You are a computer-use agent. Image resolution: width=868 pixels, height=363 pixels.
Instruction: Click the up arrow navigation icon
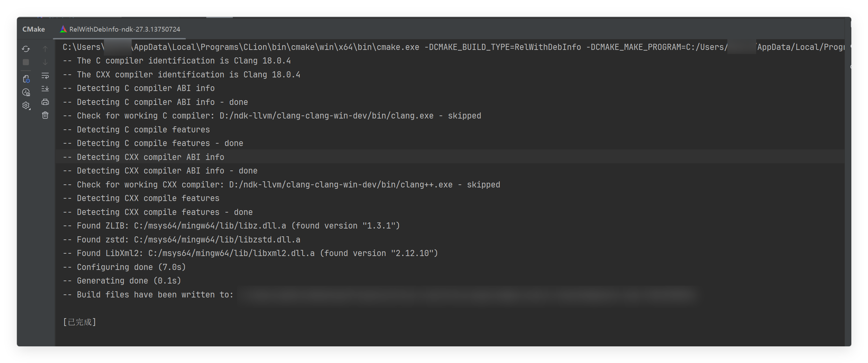[x=45, y=49]
